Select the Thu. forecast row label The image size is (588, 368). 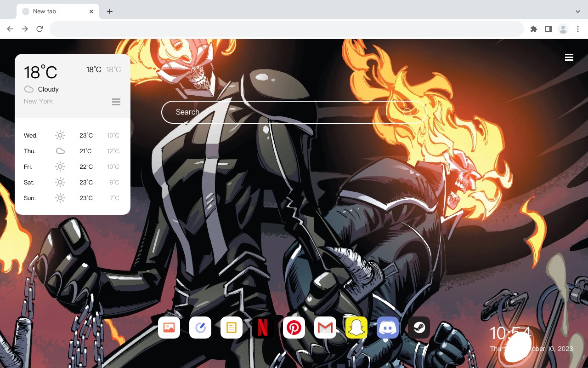point(30,151)
